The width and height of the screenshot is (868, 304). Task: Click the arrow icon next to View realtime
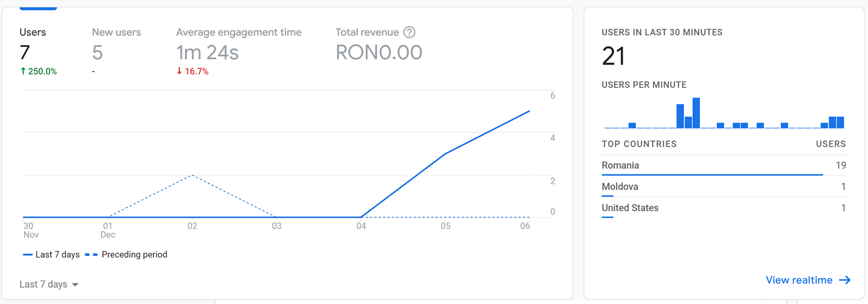(845, 280)
